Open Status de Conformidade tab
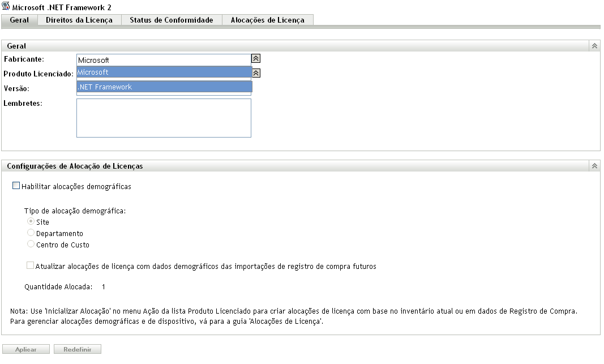Viewport: 604px width, 364px height. point(172,20)
